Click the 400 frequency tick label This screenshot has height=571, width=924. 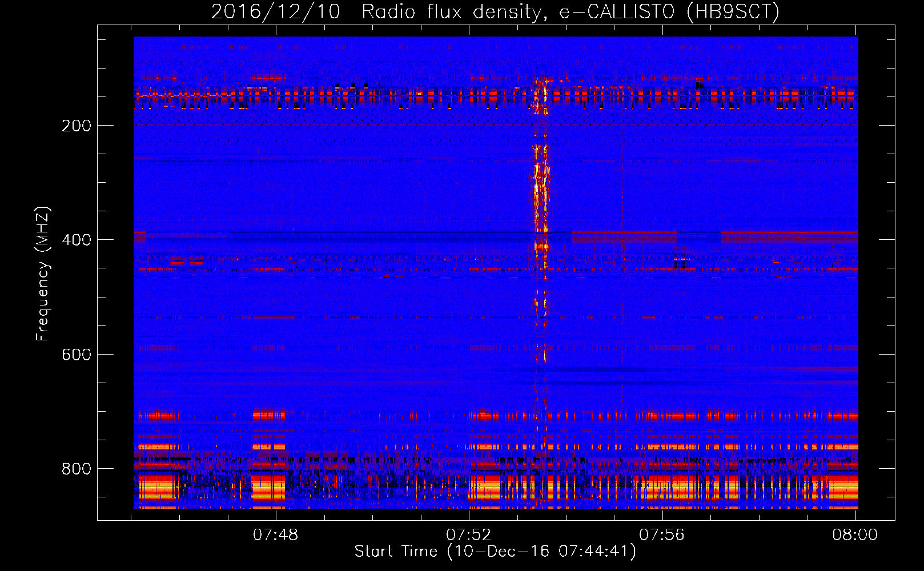77,240
